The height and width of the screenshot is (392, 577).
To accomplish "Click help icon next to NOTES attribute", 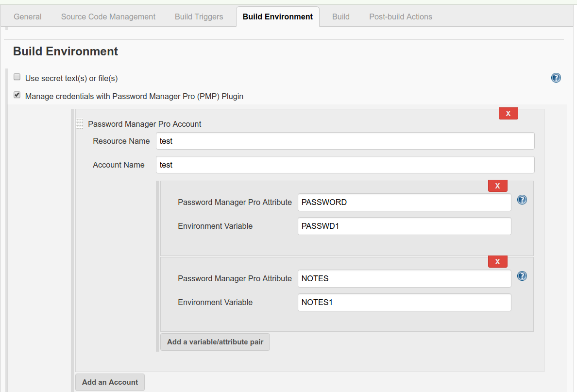I will (x=522, y=276).
